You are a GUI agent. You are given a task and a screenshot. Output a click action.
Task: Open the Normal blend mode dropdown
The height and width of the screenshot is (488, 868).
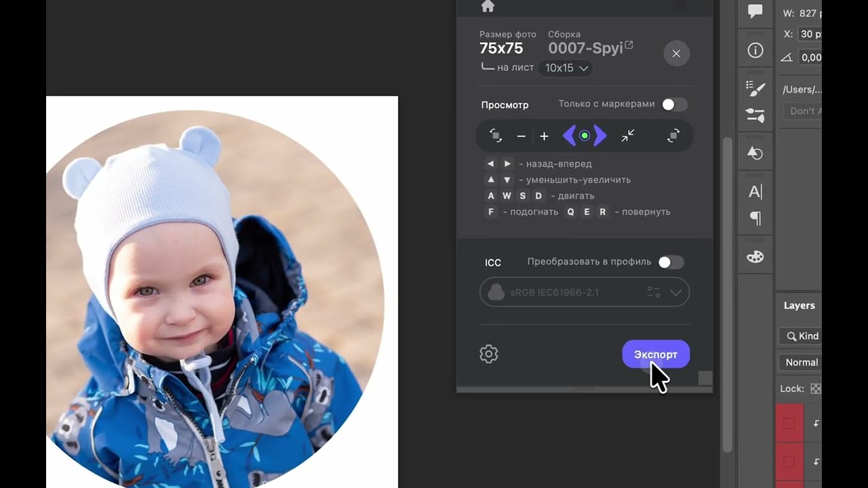click(x=800, y=363)
